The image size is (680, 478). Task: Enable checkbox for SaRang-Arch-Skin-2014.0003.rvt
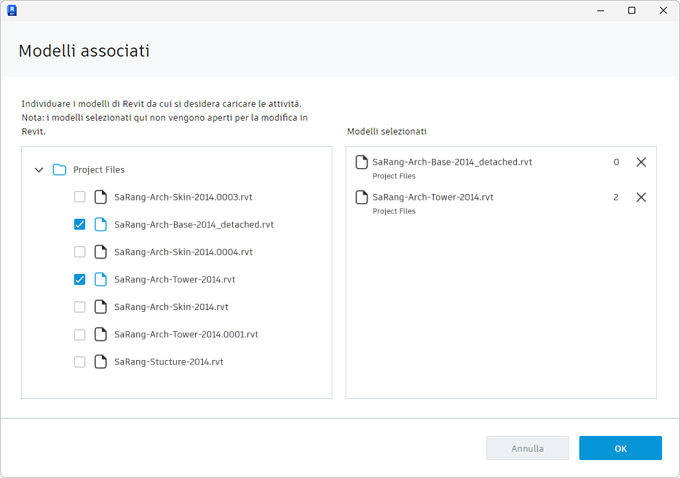tap(80, 197)
